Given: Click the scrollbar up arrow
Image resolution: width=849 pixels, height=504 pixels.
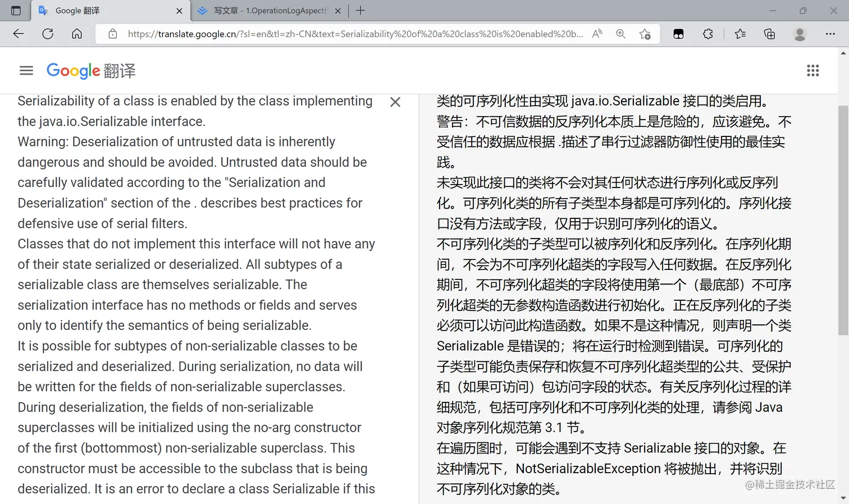Looking at the screenshot, I should (843, 53).
